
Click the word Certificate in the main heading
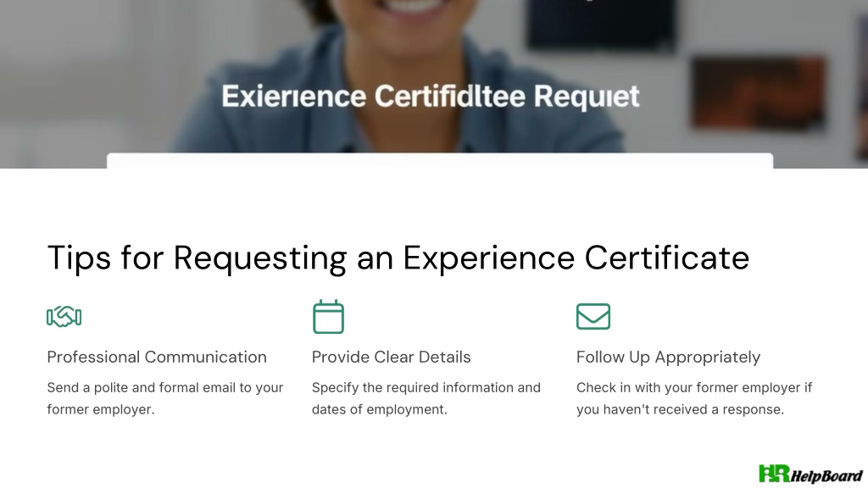(666, 258)
